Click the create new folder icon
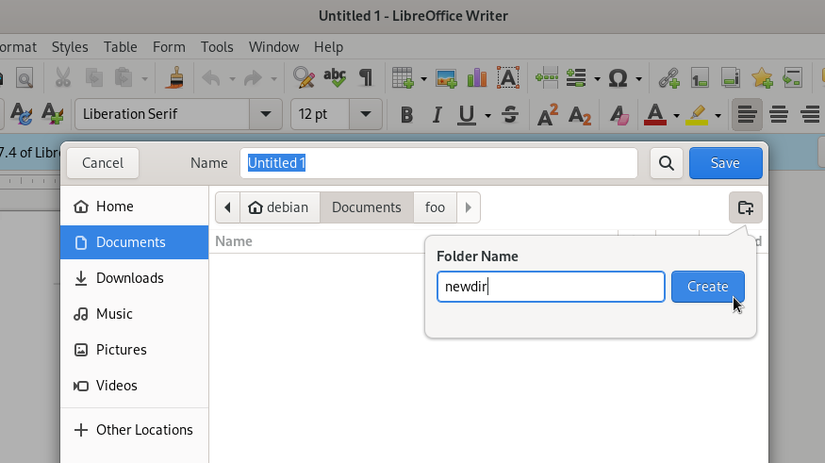The width and height of the screenshot is (825, 463). 746,207
